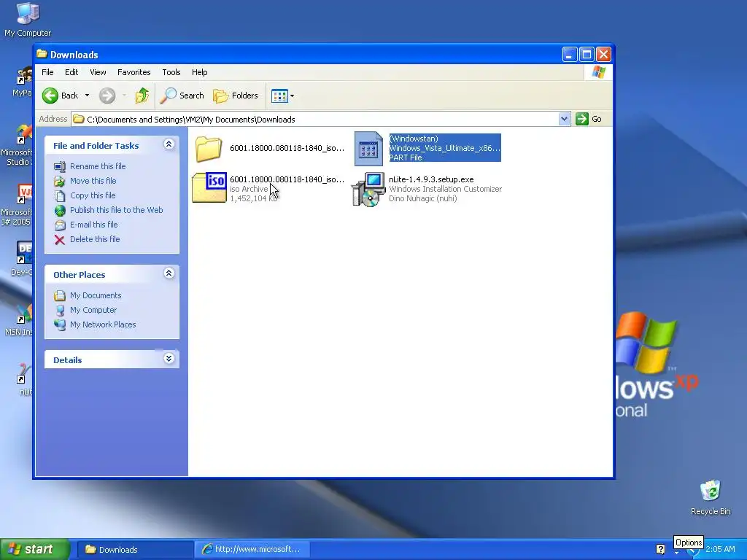Open the Back history dropdown arrow
The width and height of the screenshot is (747, 560).
pyautogui.click(x=88, y=96)
